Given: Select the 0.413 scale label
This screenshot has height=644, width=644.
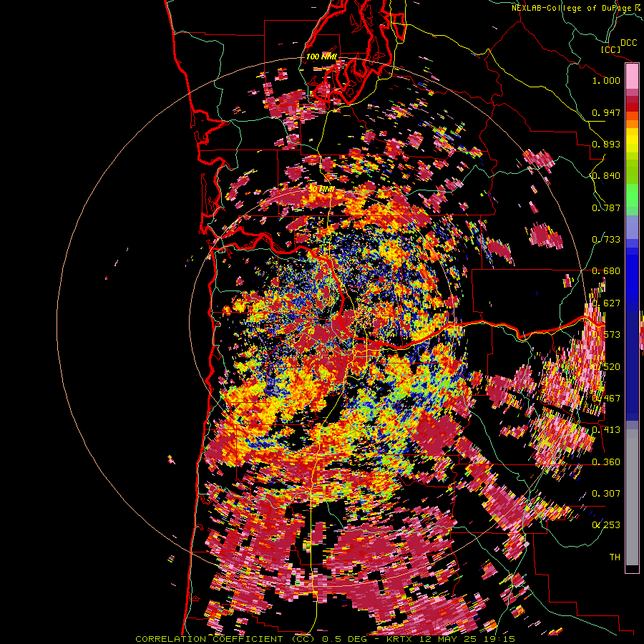Looking at the screenshot, I should pos(606,430).
